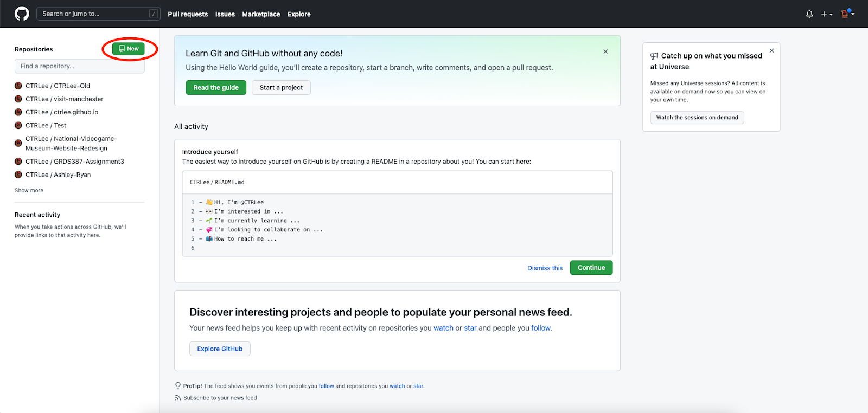The image size is (868, 413).
Task: Click the avatar icon beside GRDS387-Assignment3
Action: pyautogui.click(x=18, y=162)
